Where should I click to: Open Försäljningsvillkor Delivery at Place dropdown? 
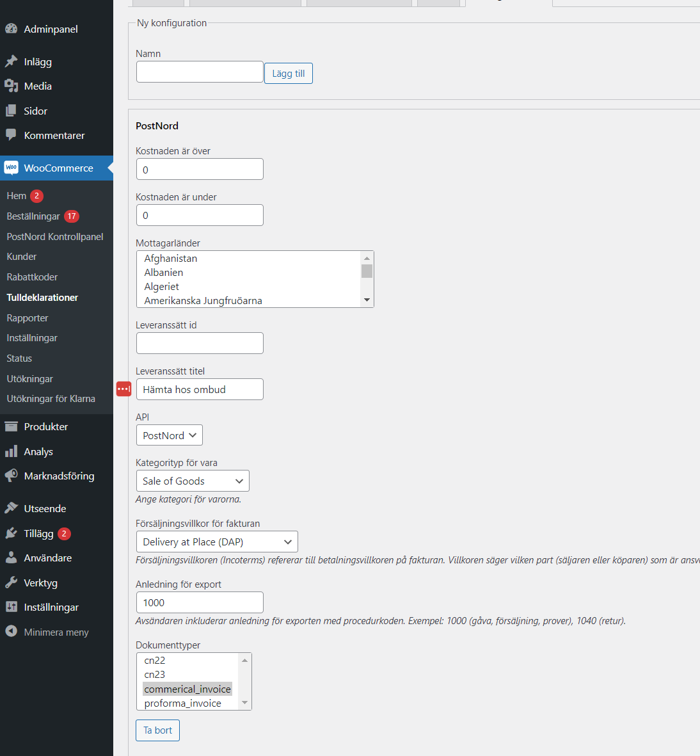click(x=217, y=542)
